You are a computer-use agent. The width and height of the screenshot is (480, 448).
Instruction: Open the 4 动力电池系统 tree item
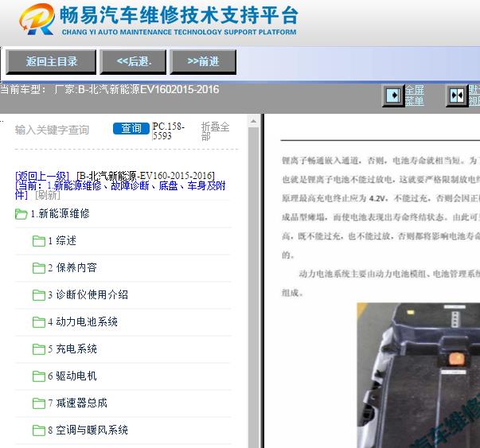pyautogui.click(x=83, y=321)
